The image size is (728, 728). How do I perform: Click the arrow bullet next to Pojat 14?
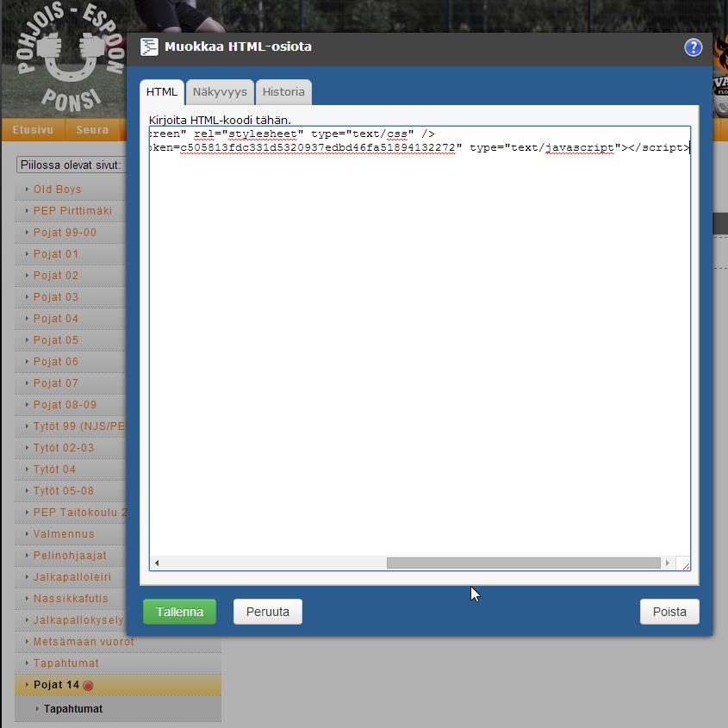pyautogui.click(x=27, y=685)
